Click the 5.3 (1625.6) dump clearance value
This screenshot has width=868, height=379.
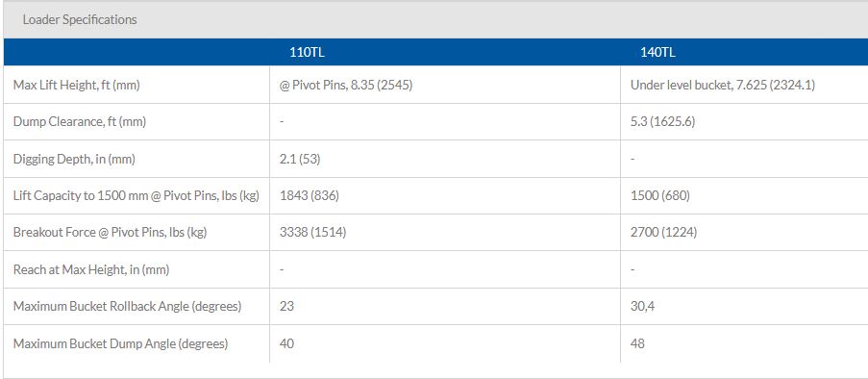tap(662, 122)
